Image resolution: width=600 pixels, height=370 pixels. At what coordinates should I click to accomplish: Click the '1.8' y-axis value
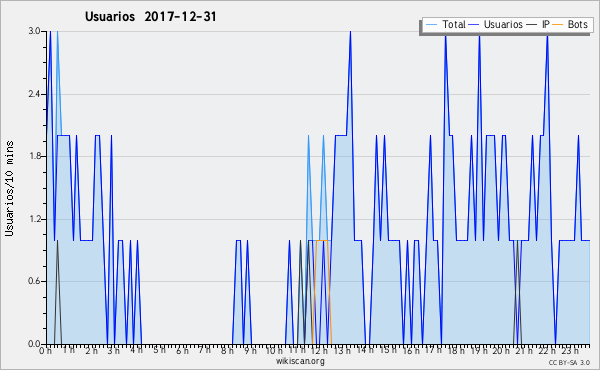tap(34, 156)
